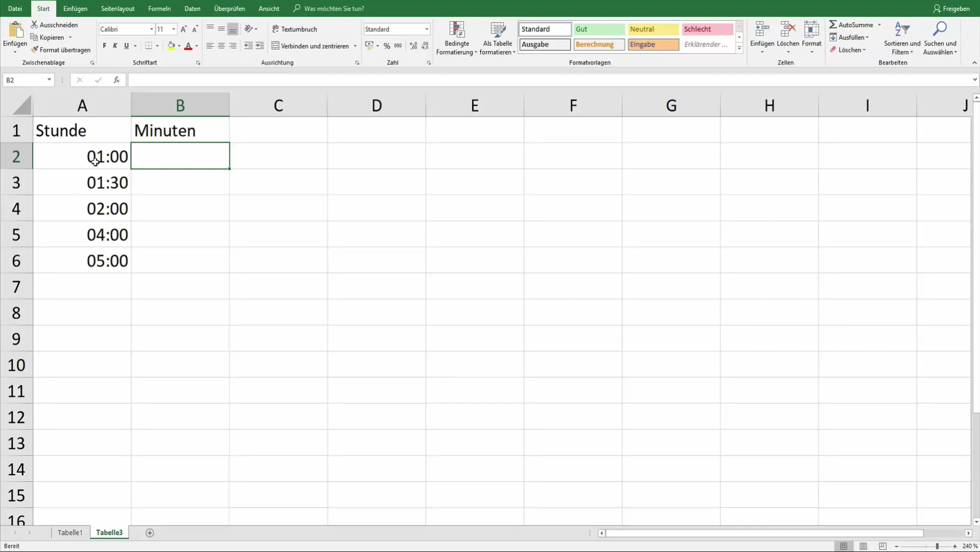Viewport: 980px width, 552px height.
Task: Switch to the Seitenlayout tab
Action: 118,8
